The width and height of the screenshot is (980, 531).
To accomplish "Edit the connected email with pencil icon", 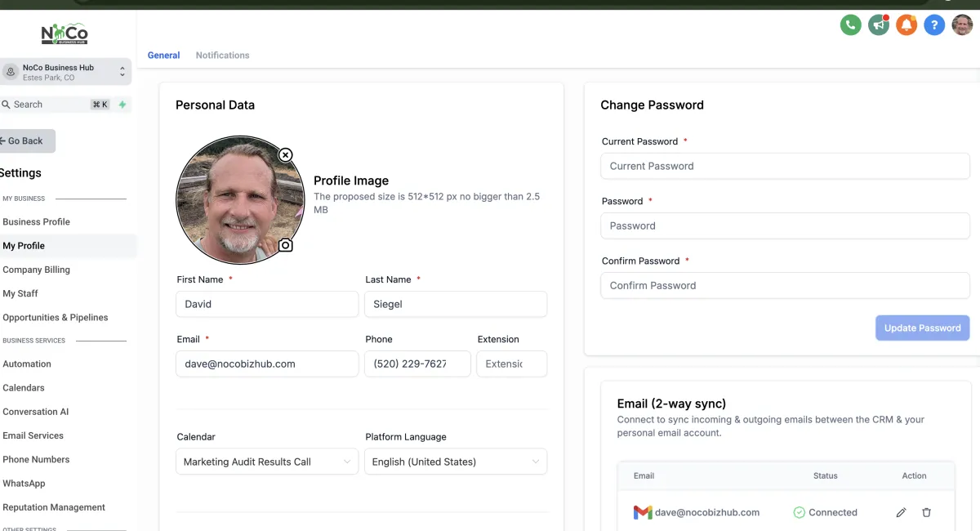I will click(901, 512).
